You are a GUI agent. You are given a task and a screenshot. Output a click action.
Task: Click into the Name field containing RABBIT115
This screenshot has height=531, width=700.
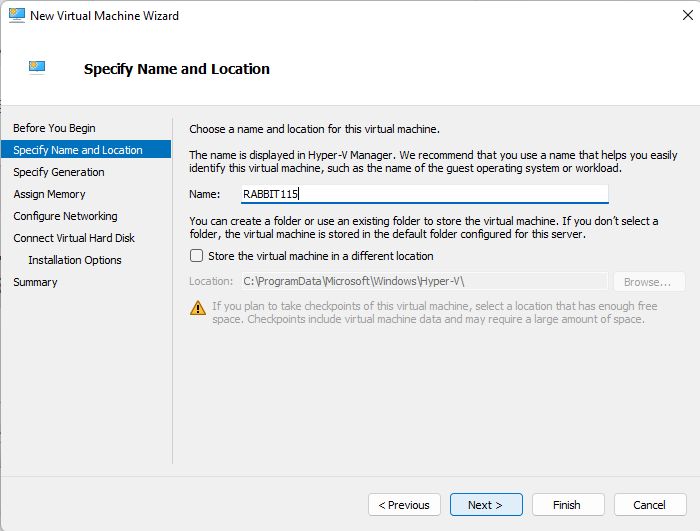(425, 194)
